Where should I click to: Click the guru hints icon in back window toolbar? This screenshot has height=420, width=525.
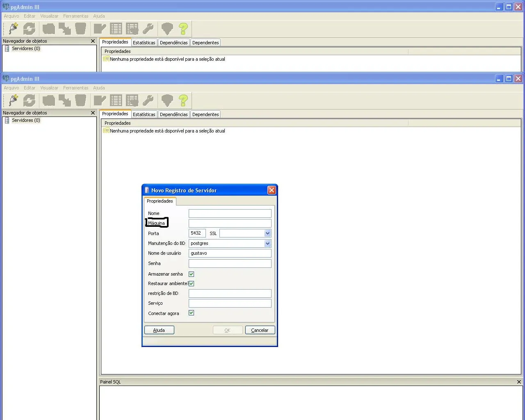(167, 28)
